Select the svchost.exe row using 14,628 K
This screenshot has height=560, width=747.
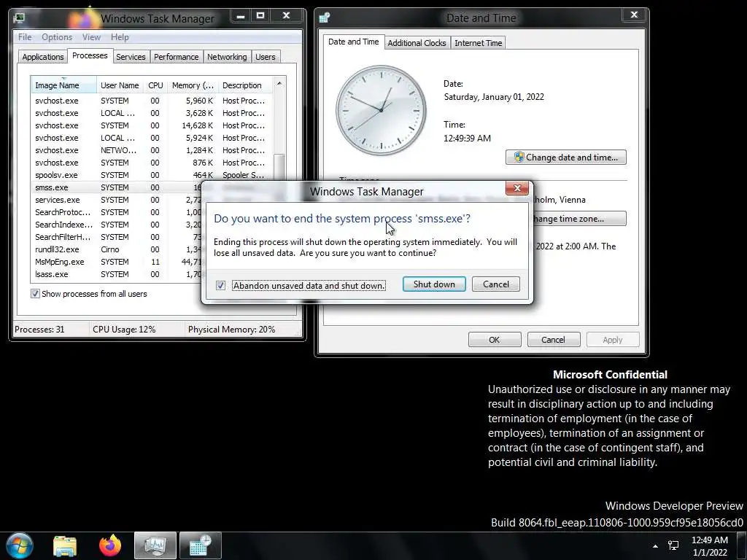152,125
